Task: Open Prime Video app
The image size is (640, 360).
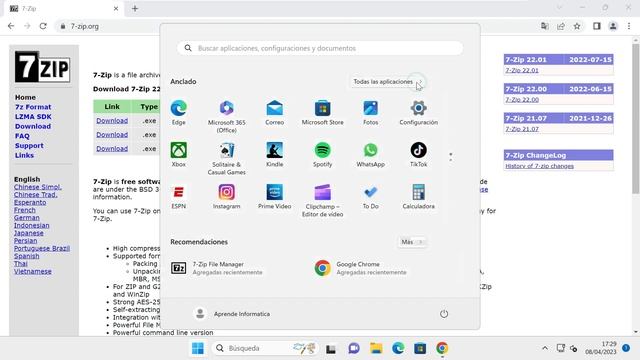Action: [x=275, y=197]
